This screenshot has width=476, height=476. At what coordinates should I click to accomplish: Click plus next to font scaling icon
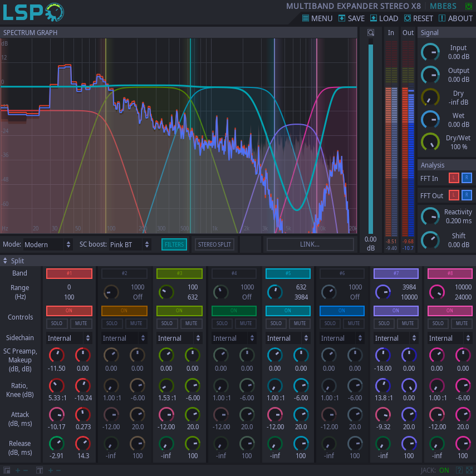tap(51, 470)
